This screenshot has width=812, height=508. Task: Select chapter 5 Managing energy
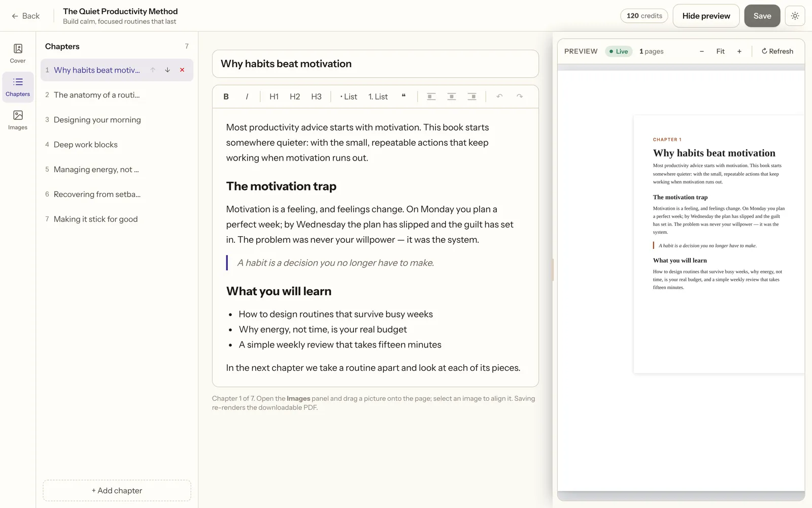coord(117,170)
